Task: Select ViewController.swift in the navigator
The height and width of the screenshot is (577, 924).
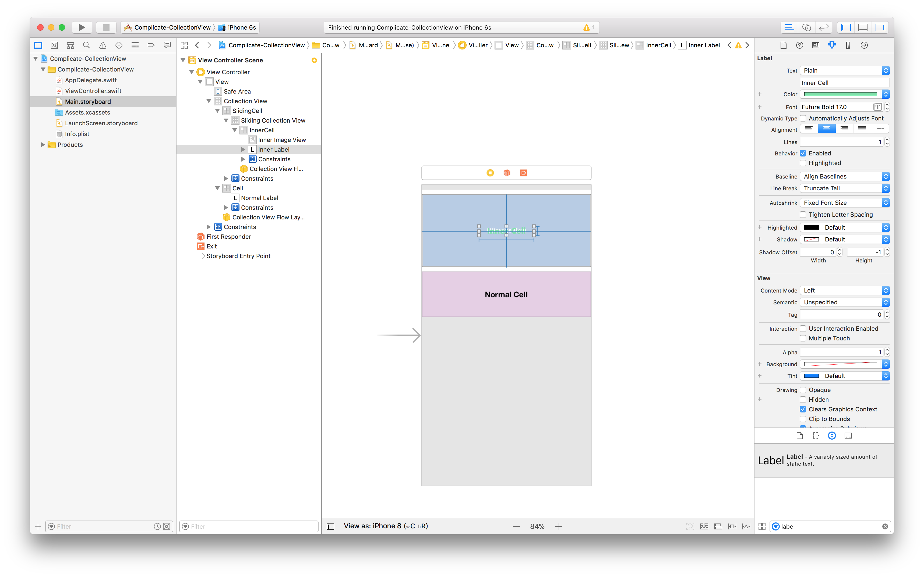Action: pyautogui.click(x=93, y=91)
